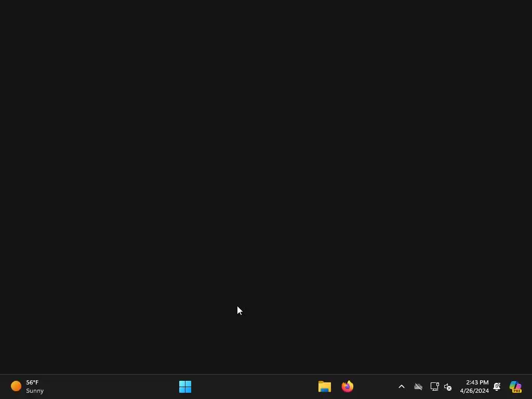The height and width of the screenshot is (399, 532).
Task: Open the Windows Start menu
Action: (x=185, y=387)
